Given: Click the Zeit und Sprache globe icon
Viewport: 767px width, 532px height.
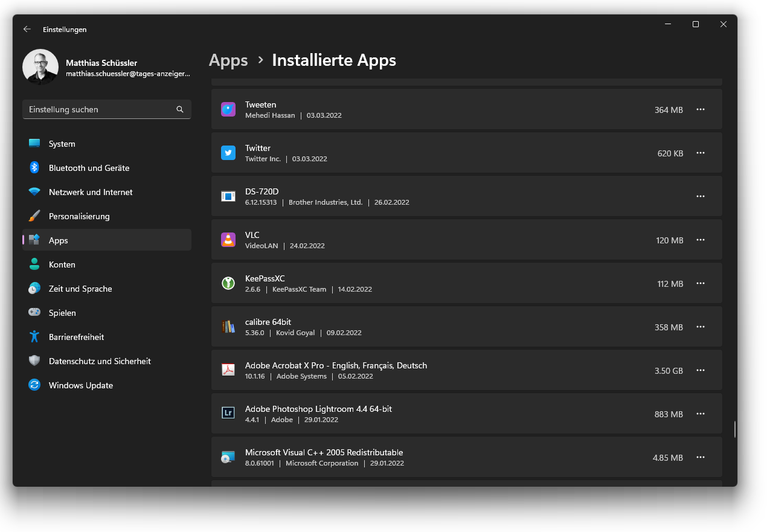Looking at the screenshot, I should point(34,289).
